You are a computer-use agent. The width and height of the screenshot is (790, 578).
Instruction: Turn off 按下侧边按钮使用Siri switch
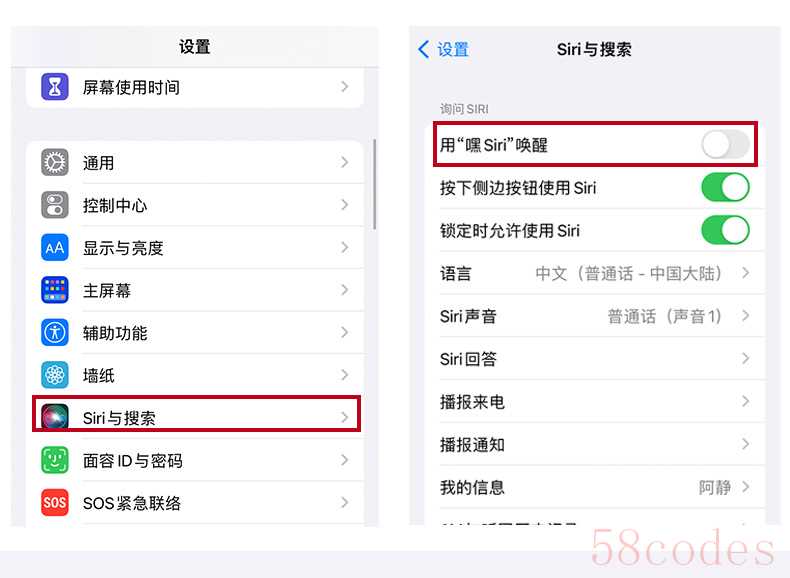(x=725, y=187)
